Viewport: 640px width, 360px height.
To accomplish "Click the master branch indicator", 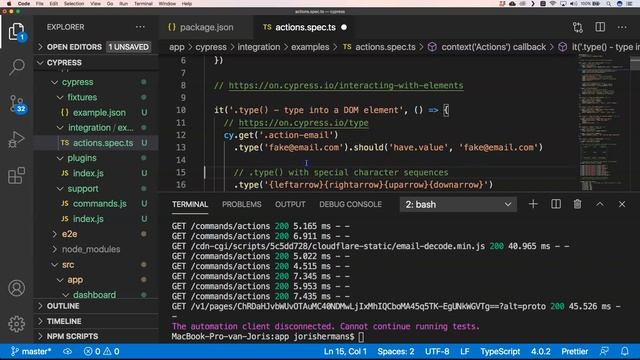I will (x=31, y=351).
